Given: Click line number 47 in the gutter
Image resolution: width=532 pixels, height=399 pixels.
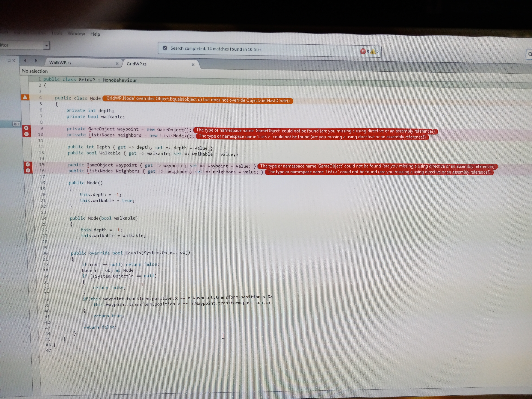Looking at the screenshot, I should tap(48, 350).
